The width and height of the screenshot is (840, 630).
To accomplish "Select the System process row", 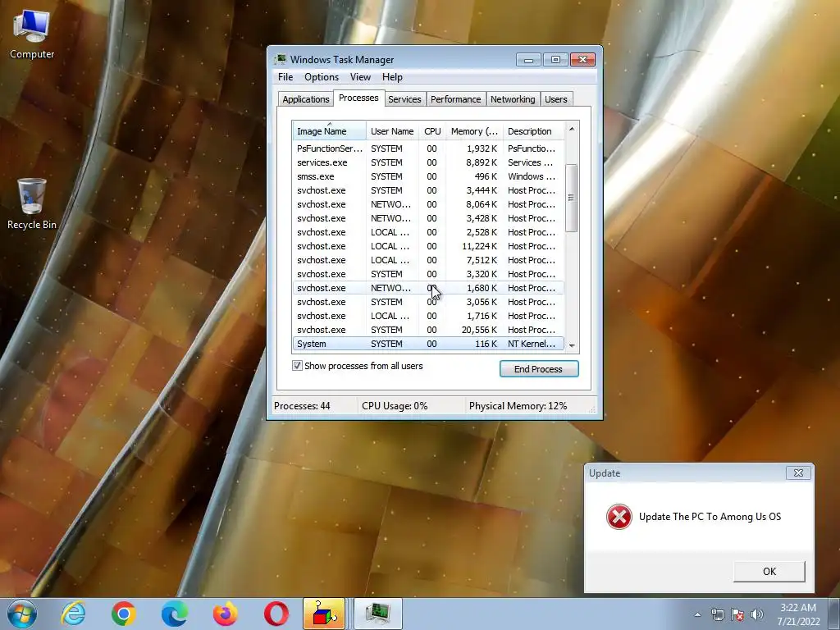I will (x=428, y=344).
